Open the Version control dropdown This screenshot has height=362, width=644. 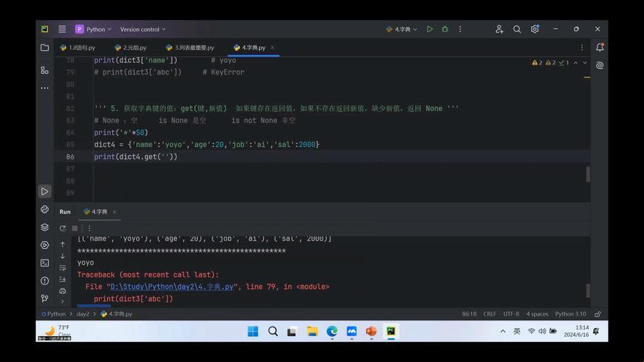(143, 29)
